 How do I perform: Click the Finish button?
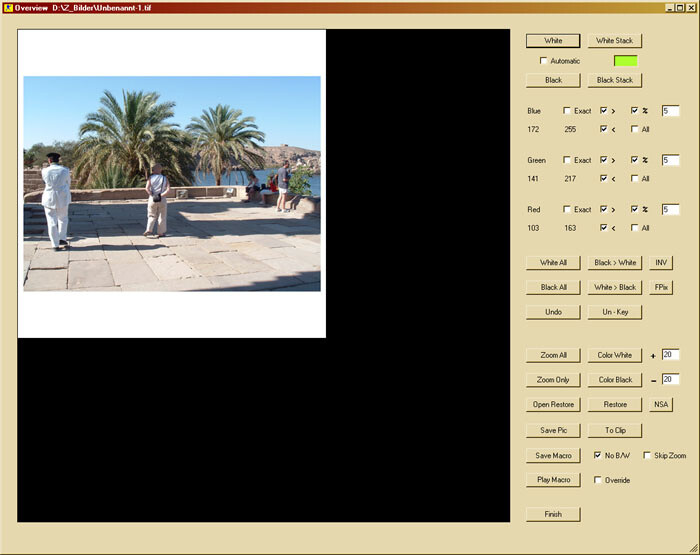tap(553, 514)
